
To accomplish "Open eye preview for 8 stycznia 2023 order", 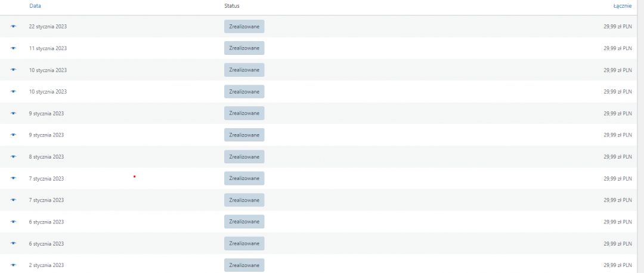I will tap(13, 157).
